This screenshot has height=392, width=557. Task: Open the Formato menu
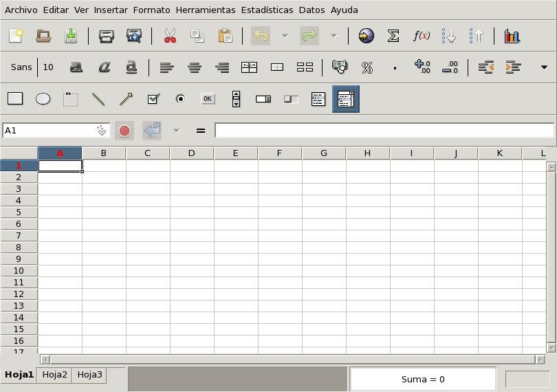[152, 10]
